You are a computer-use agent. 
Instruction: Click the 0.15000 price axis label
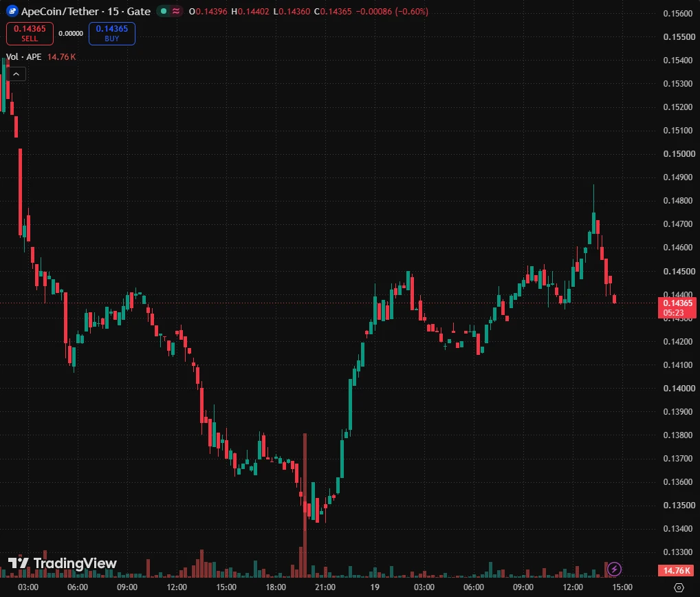tap(678, 153)
